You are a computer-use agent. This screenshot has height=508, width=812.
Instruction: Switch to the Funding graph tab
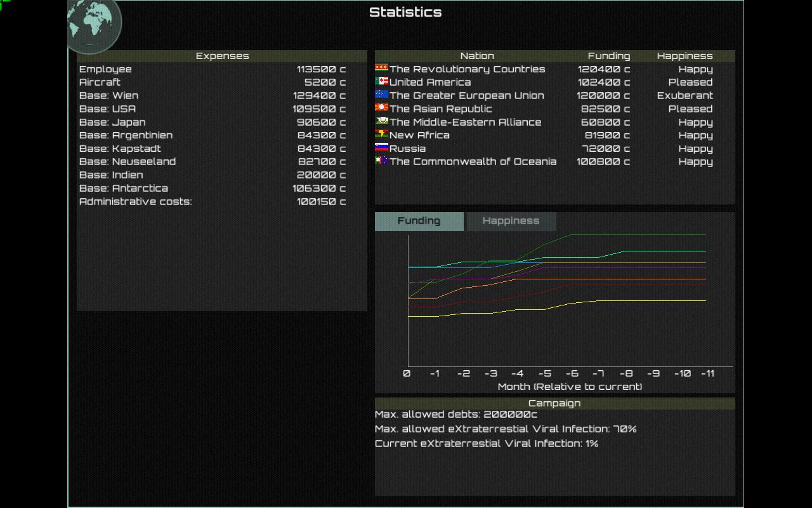[x=419, y=221]
